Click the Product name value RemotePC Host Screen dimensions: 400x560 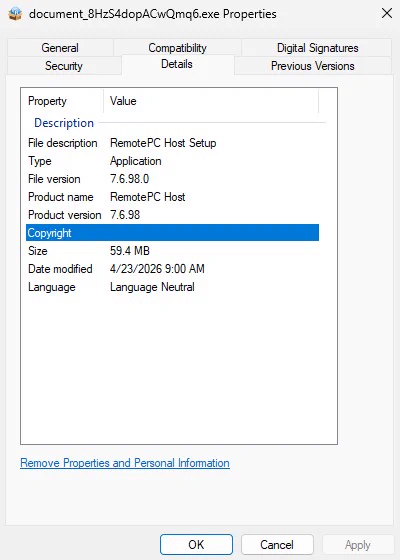pos(148,197)
